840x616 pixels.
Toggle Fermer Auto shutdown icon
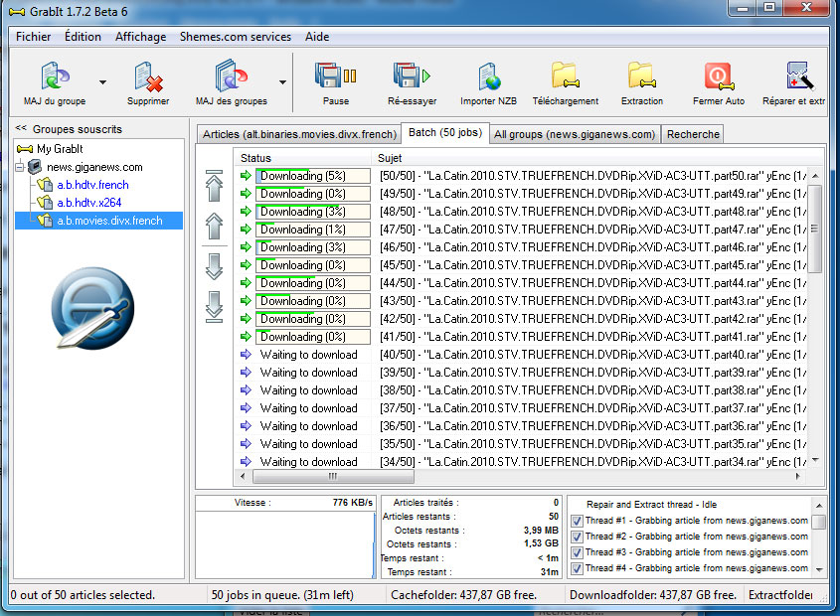click(x=719, y=77)
